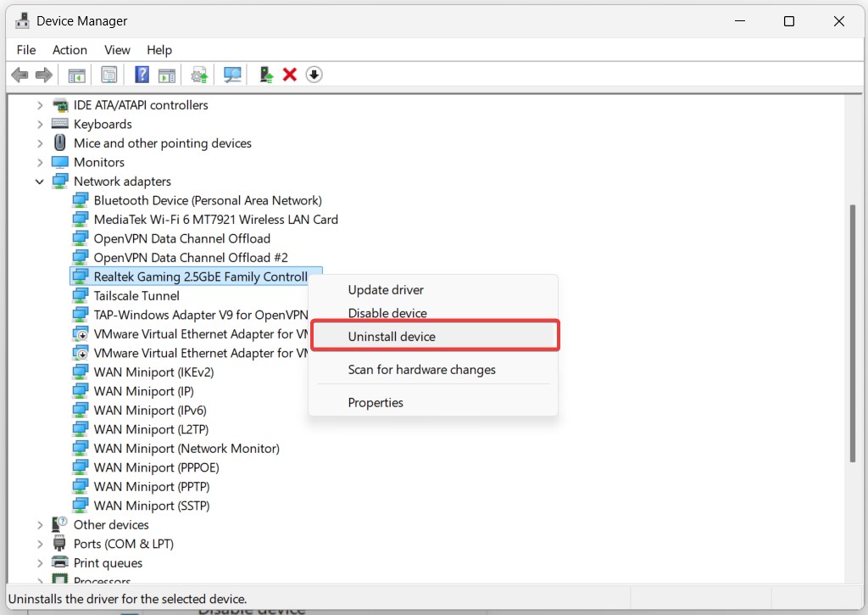
Task: Open the Action menu
Action: coord(70,50)
